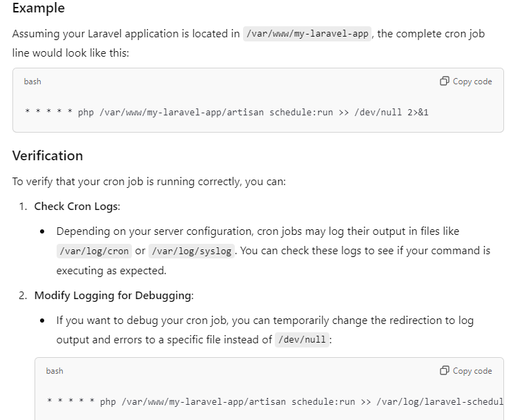Image resolution: width=522 pixels, height=420 pixels.
Task: Click the 'bash' label of the first code block
Action: click(x=32, y=82)
